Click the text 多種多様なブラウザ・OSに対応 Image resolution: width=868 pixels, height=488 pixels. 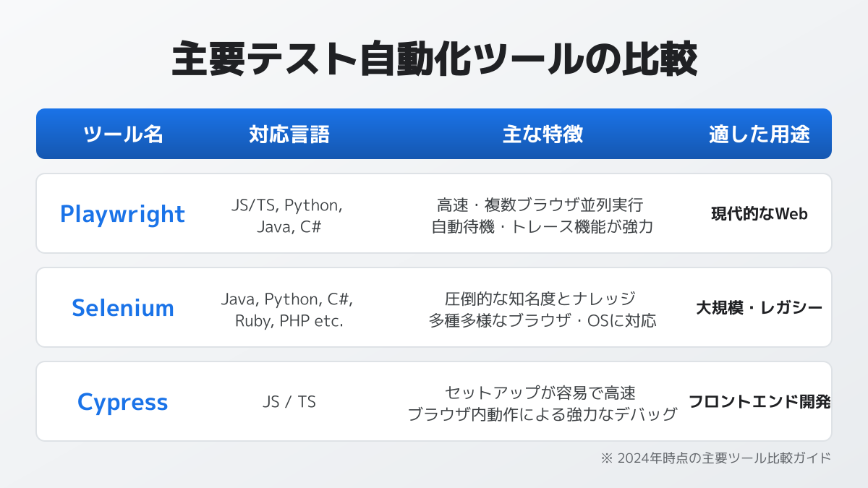(542, 320)
